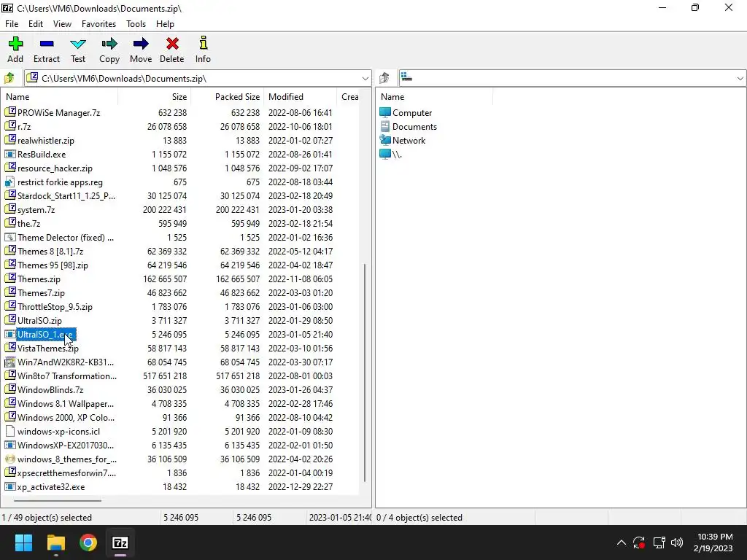Click the system.7z archive icon
Image resolution: width=747 pixels, height=560 pixels.
(x=10, y=209)
